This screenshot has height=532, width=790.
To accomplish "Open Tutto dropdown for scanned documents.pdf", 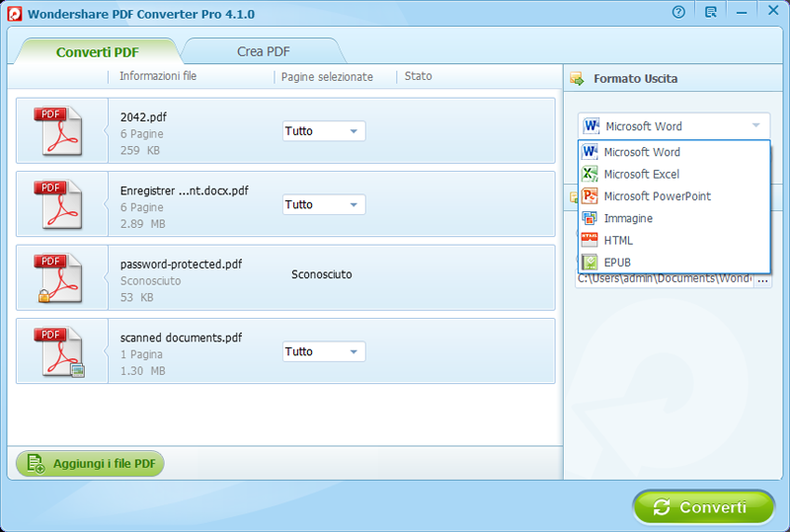I will tap(324, 351).
